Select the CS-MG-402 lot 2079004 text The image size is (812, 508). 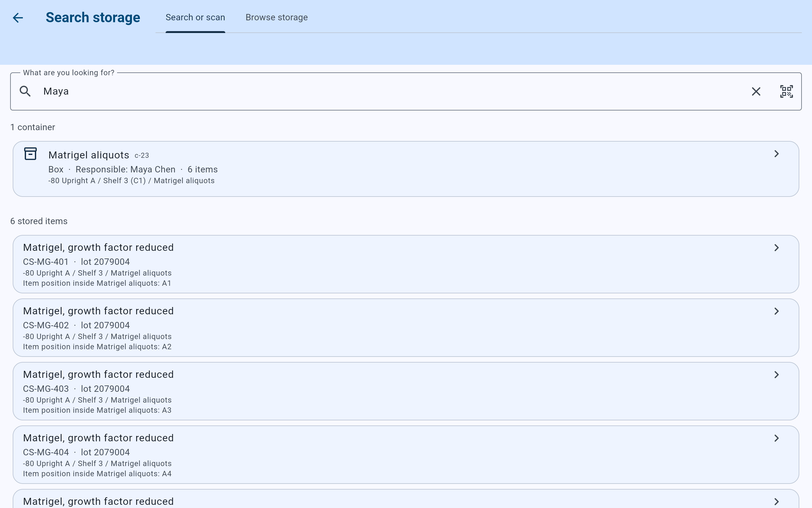coord(76,325)
